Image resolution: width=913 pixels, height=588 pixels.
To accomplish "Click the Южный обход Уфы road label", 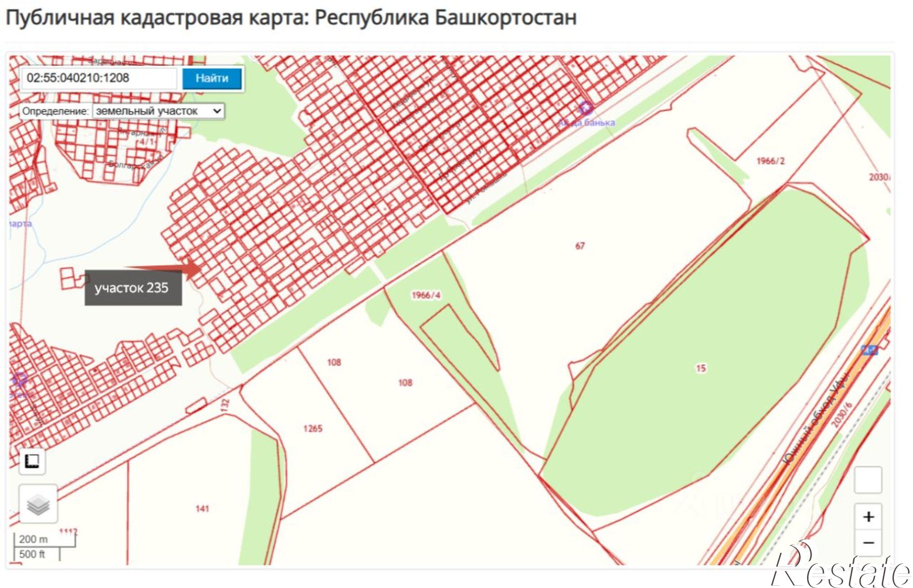I will tap(815, 419).
